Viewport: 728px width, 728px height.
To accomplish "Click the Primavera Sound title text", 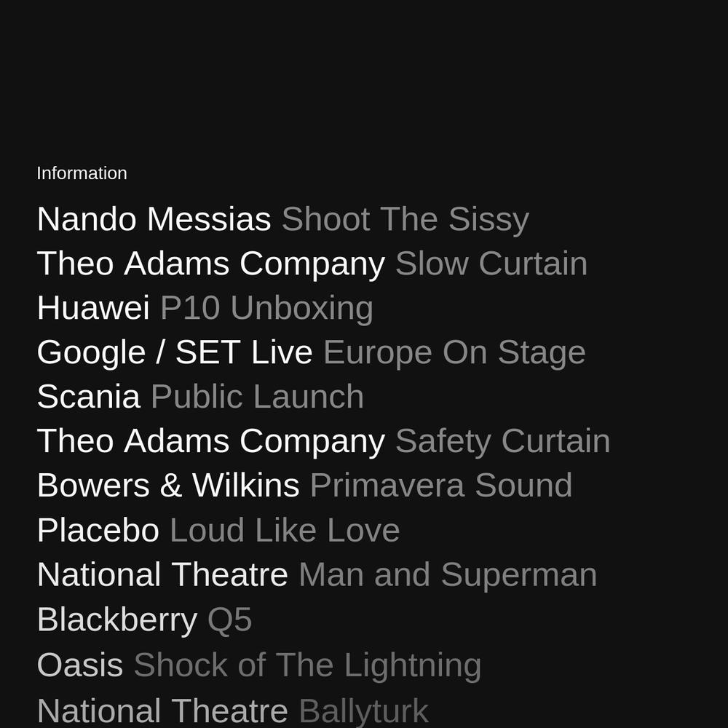I will click(x=441, y=486).
